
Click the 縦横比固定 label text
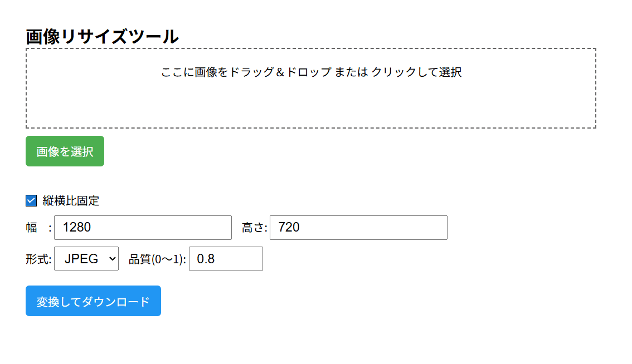pos(71,201)
